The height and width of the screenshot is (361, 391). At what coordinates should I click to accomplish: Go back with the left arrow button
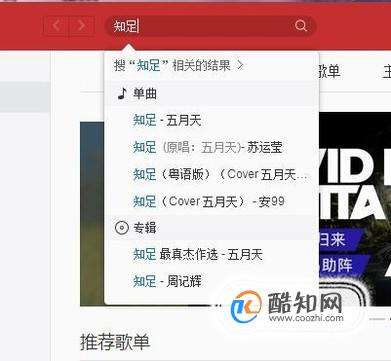(x=56, y=25)
